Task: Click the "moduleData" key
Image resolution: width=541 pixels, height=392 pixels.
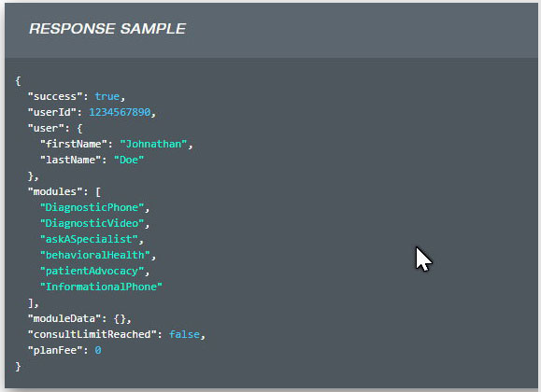Action: (x=64, y=318)
